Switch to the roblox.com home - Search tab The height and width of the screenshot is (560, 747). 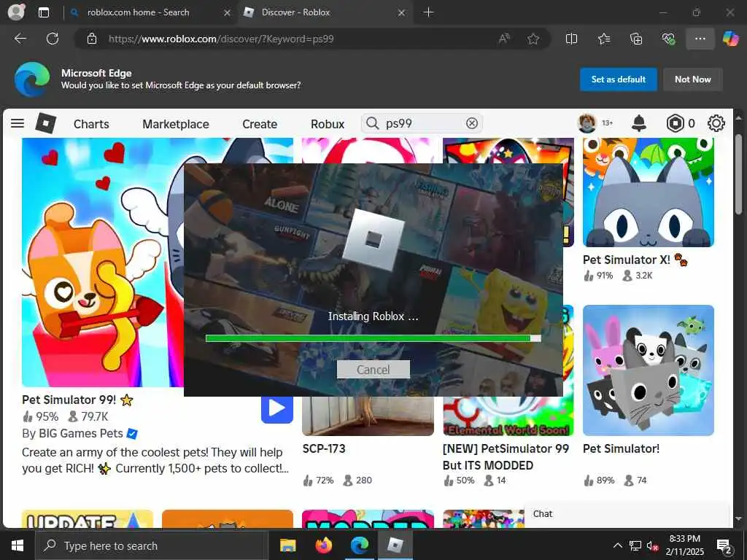[138, 12]
